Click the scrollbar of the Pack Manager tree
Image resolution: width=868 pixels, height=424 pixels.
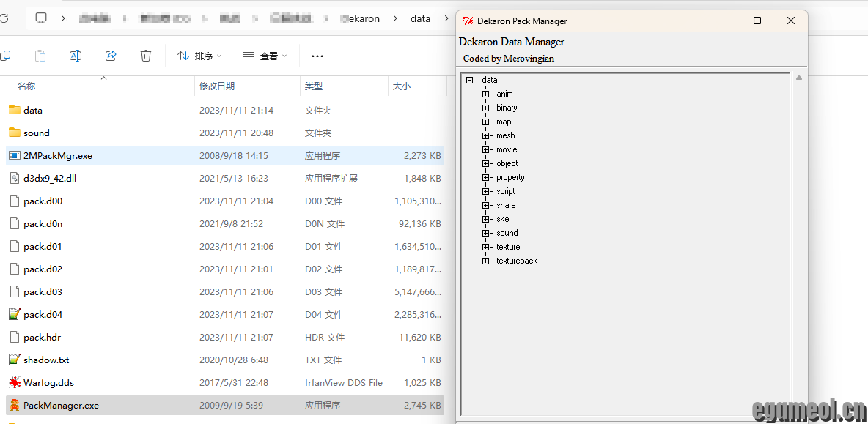pos(799,220)
